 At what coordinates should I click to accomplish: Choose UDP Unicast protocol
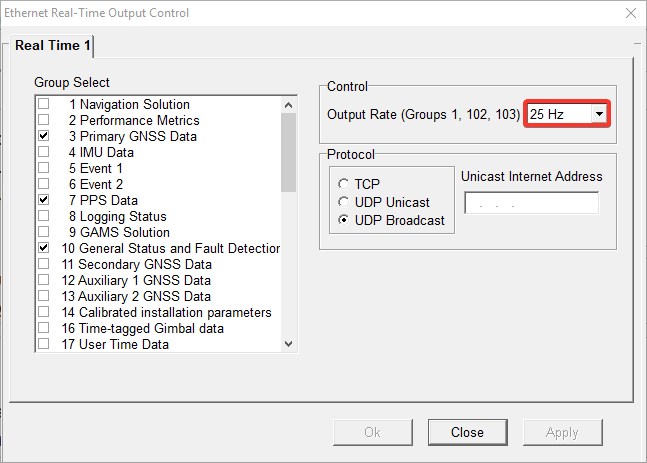[x=344, y=202]
